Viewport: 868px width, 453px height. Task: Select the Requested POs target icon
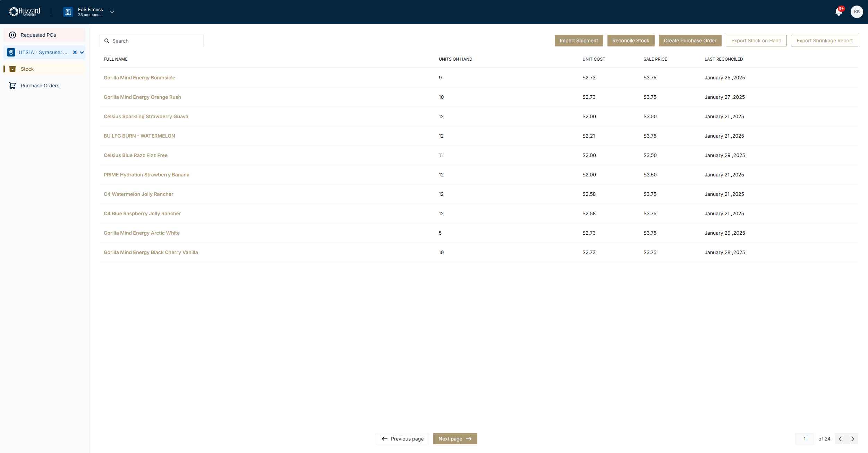pyautogui.click(x=12, y=35)
